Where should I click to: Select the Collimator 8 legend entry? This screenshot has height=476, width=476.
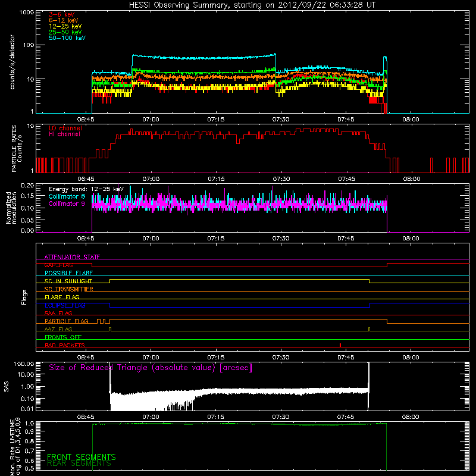pos(67,196)
